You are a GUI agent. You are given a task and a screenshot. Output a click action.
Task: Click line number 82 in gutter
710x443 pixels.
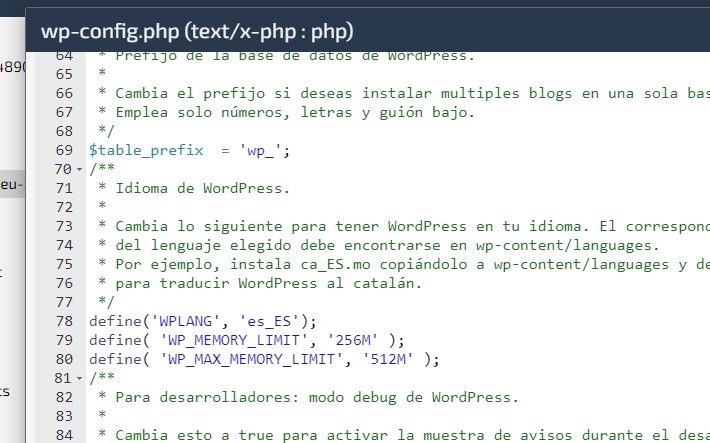click(64, 397)
